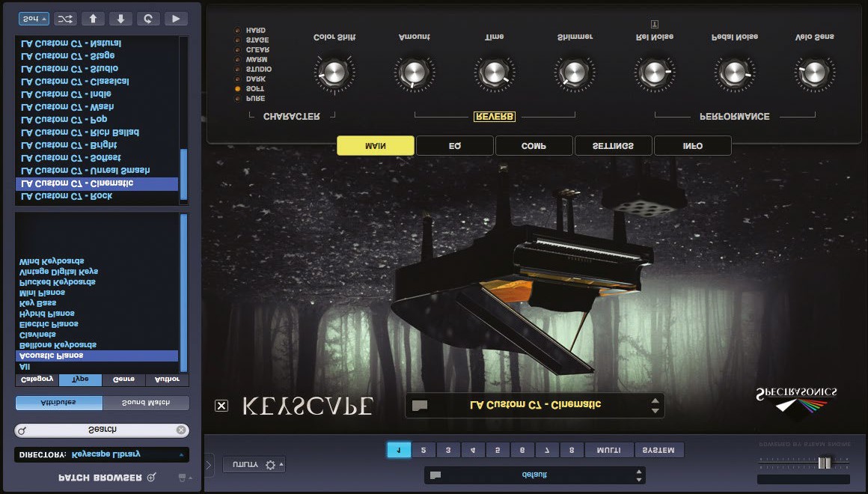
Task: Select the Author filter tab
Action: 167,379
